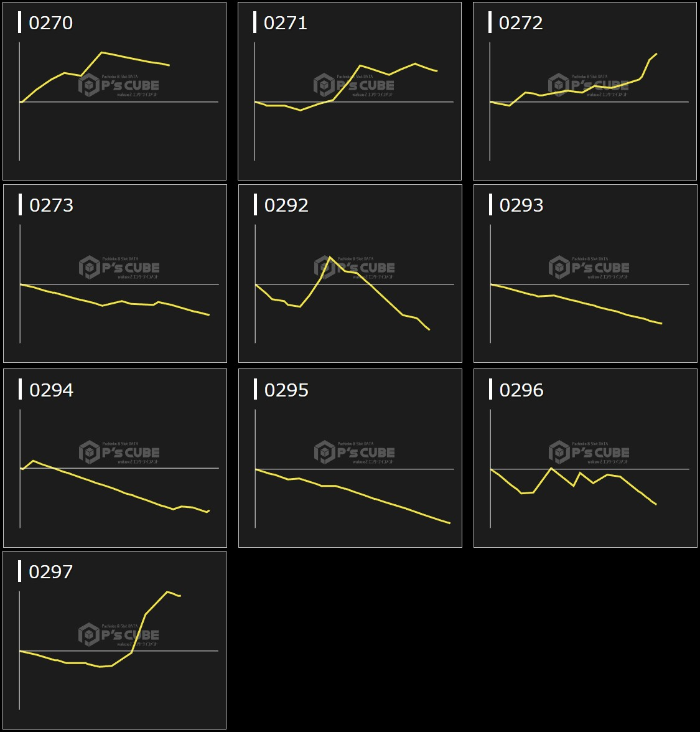The width and height of the screenshot is (700, 732).
Task: Click the P's CUBE cube logo in panel 0292
Action: coord(325,268)
